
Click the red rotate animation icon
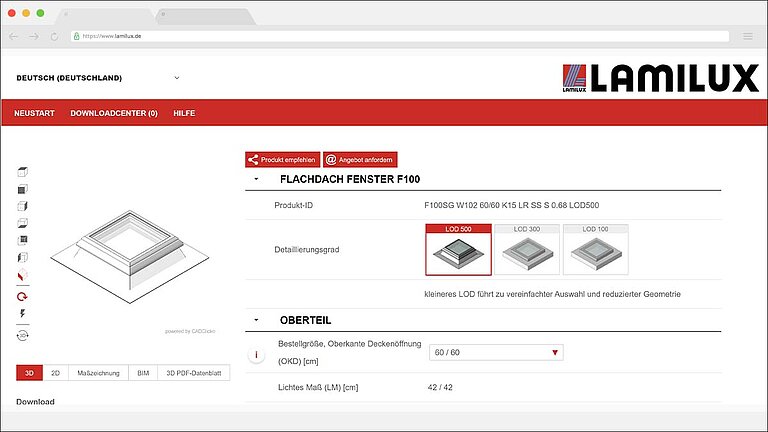point(23,296)
